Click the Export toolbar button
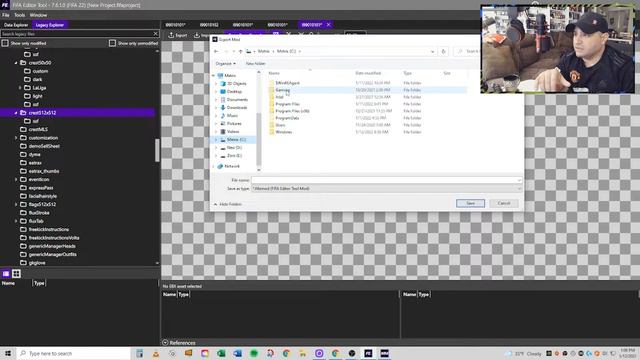 (178, 36)
